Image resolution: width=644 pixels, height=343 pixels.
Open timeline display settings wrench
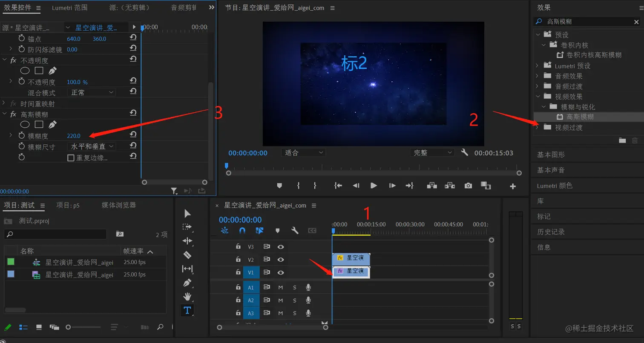pyautogui.click(x=295, y=230)
